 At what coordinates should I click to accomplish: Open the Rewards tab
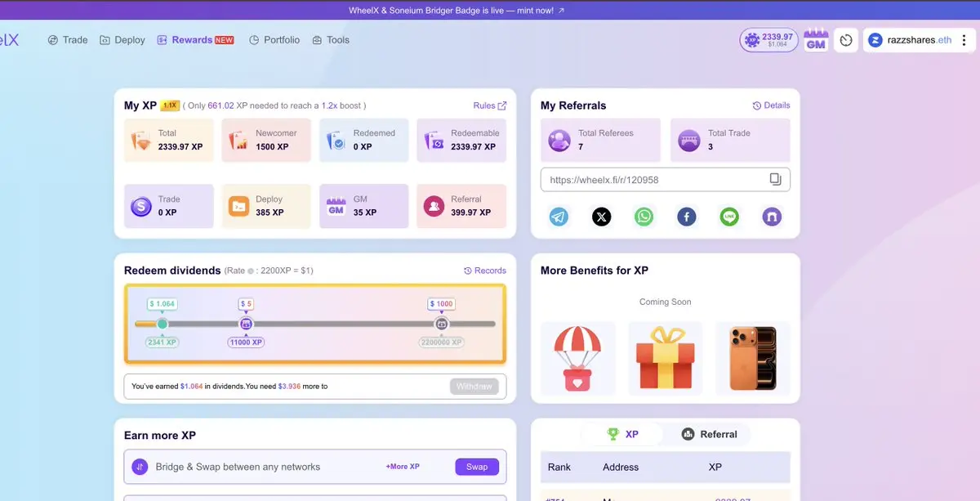coord(195,39)
